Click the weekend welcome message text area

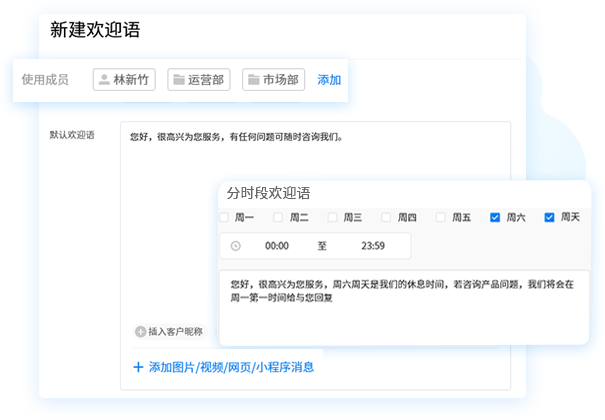click(x=404, y=307)
